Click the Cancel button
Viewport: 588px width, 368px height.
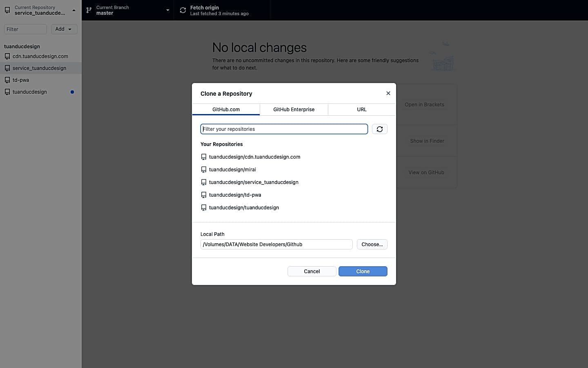312,272
